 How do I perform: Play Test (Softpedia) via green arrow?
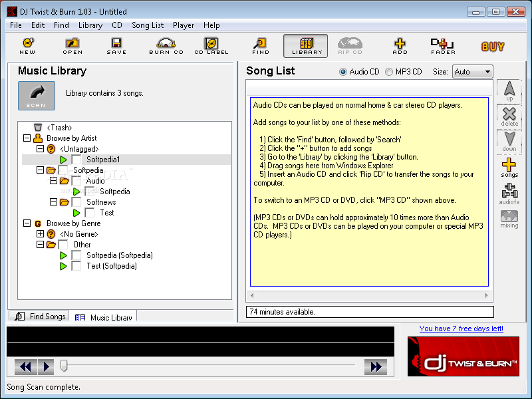(63, 266)
